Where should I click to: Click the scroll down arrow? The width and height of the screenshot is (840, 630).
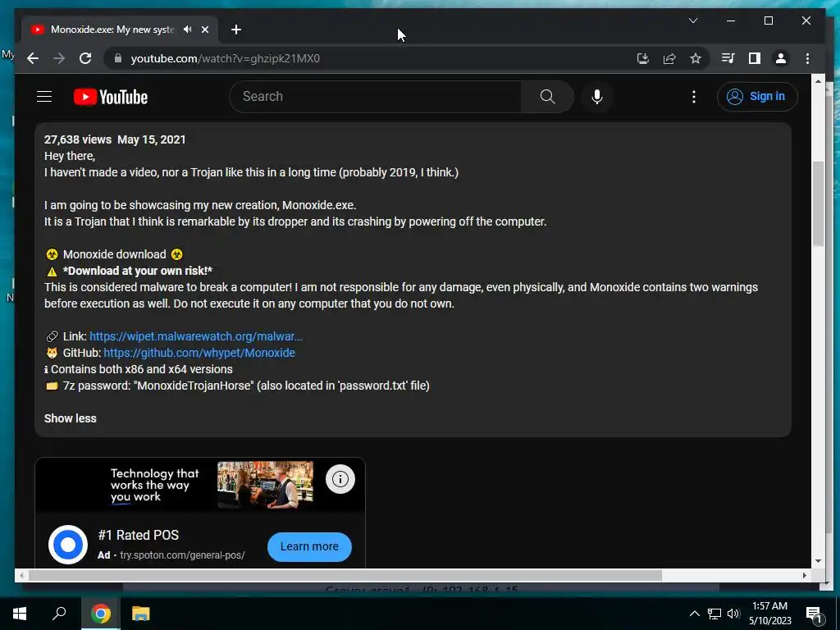818,561
